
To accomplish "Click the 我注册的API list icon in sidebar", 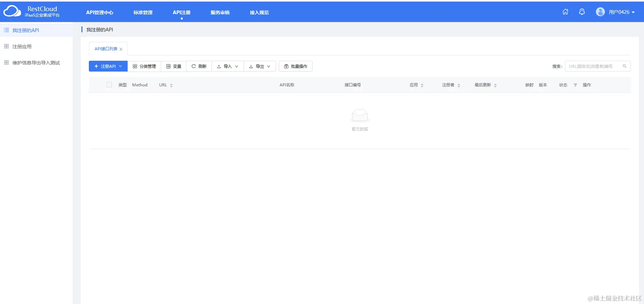I will click(6, 30).
